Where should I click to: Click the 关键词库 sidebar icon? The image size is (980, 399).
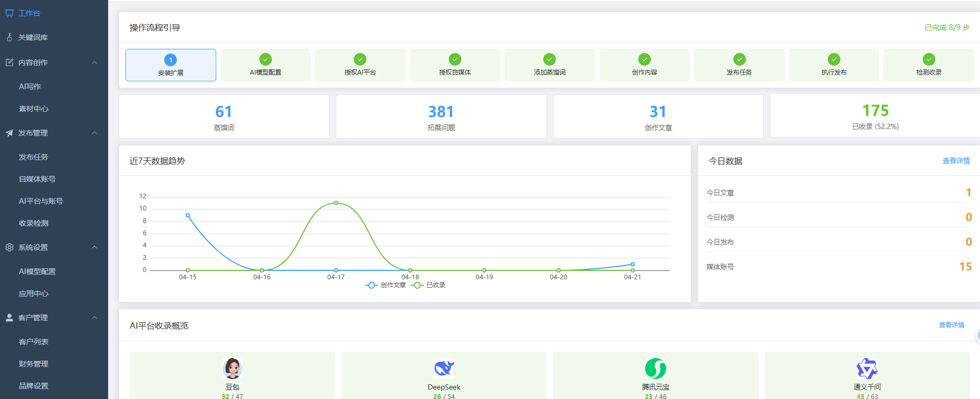pyautogui.click(x=9, y=37)
